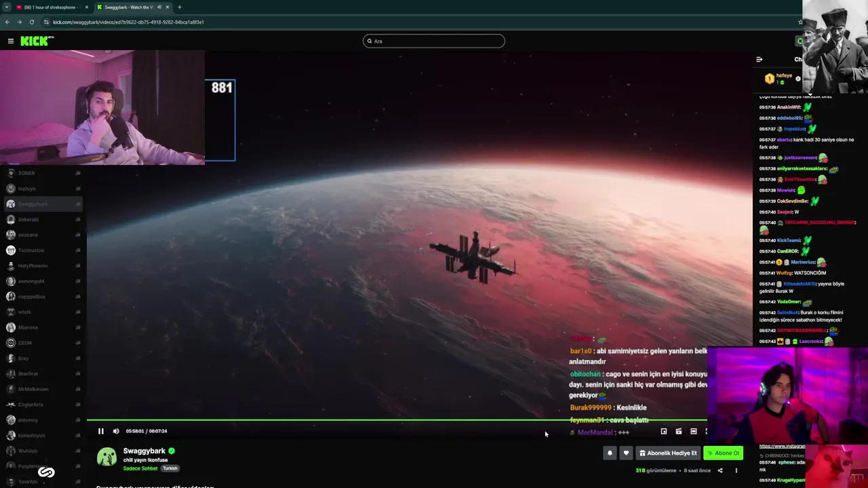Viewport: 868px width, 488px height.
Task: Go back in browser history
Action: tap(7, 22)
